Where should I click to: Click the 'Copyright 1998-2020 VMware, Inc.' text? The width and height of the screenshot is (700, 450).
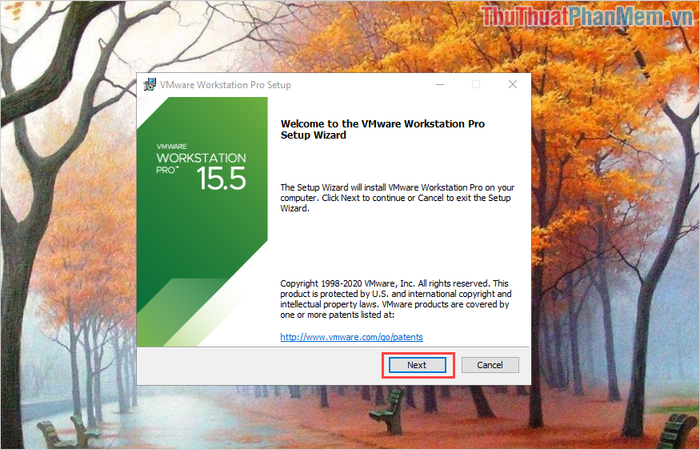[396, 299]
